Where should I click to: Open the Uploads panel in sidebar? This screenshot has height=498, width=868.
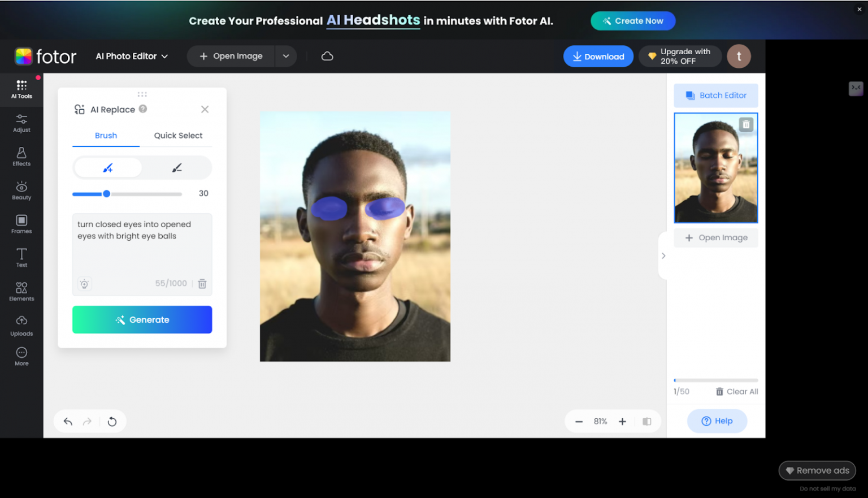[21, 326]
